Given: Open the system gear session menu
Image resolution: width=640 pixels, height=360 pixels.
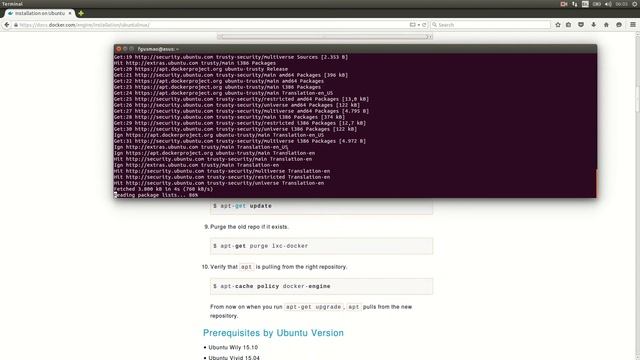Looking at the screenshot, I should pos(636,4).
